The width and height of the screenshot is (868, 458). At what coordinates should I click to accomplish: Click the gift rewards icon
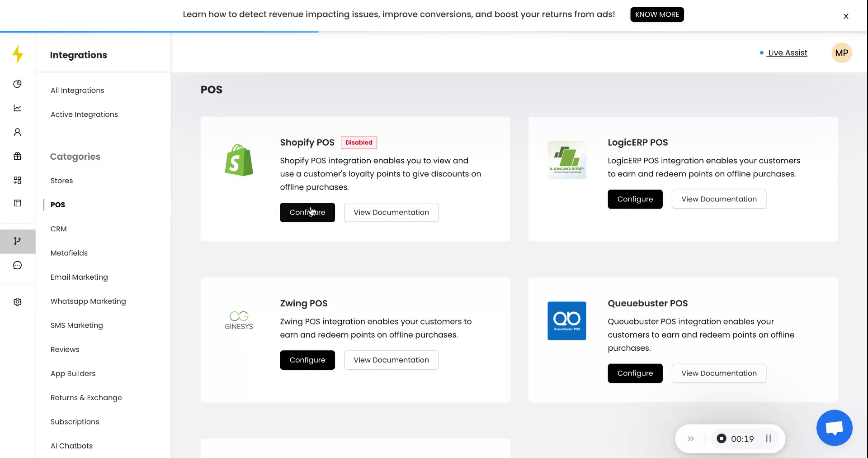coord(17,156)
